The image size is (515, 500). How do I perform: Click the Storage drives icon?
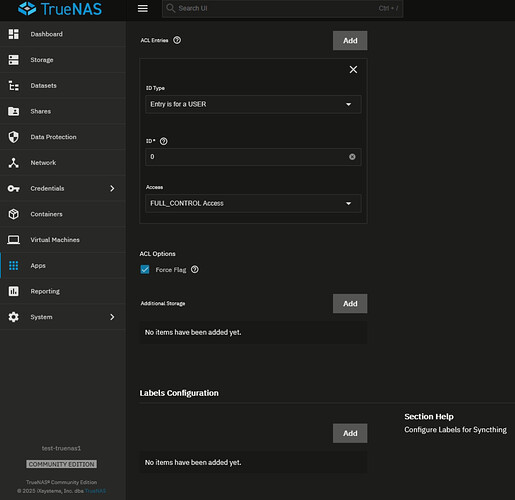(14, 60)
